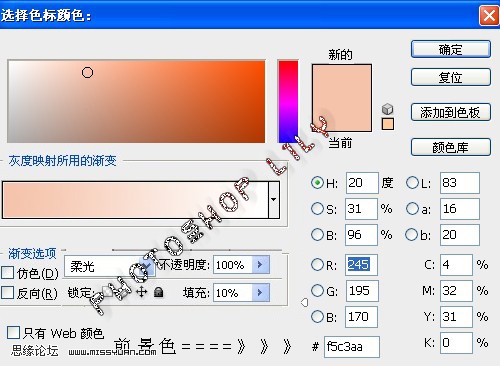Click the C cyan field 4
The image size is (500, 366).
pos(456,265)
